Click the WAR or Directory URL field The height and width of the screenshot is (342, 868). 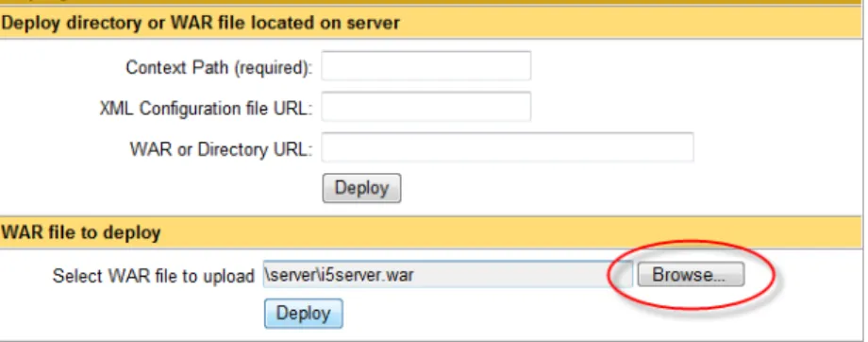tap(508, 147)
